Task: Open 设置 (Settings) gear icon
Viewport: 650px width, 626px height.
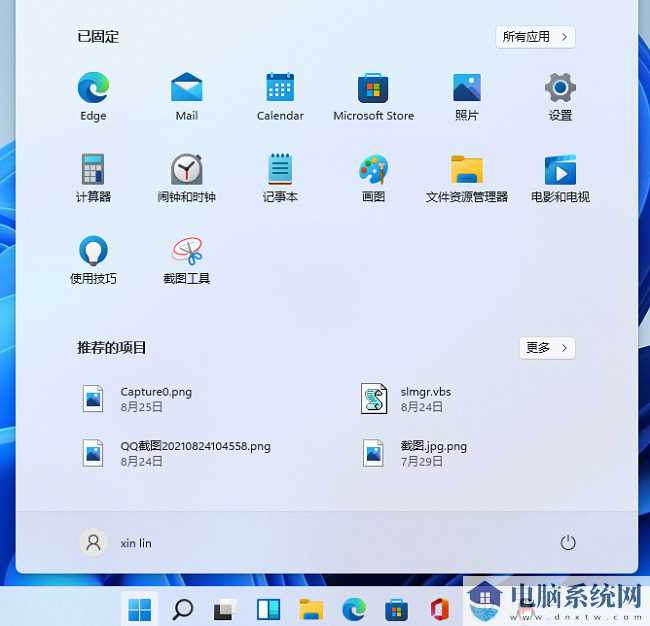Action: click(560, 96)
